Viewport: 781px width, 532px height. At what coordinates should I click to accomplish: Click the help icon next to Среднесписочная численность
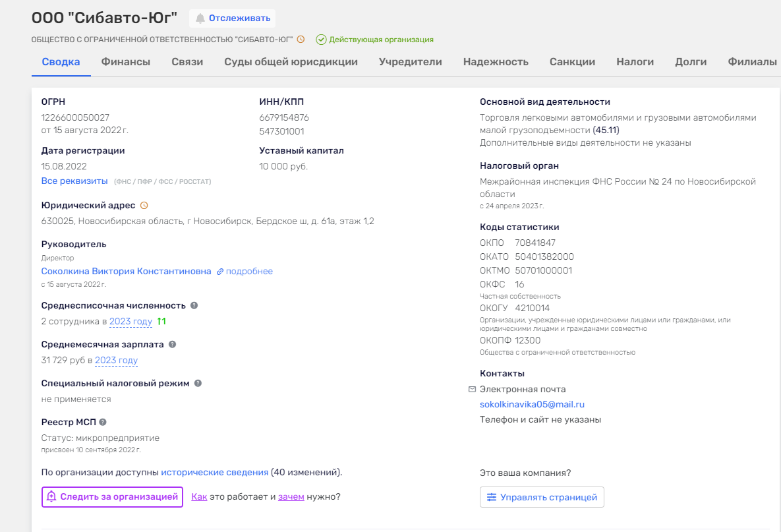pyautogui.click(x=194, y=305)
